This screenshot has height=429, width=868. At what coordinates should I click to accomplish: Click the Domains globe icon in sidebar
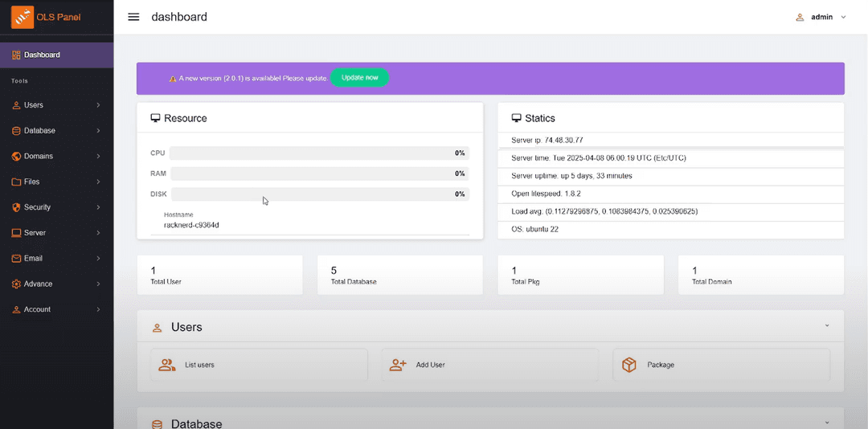tap(16, 156)
